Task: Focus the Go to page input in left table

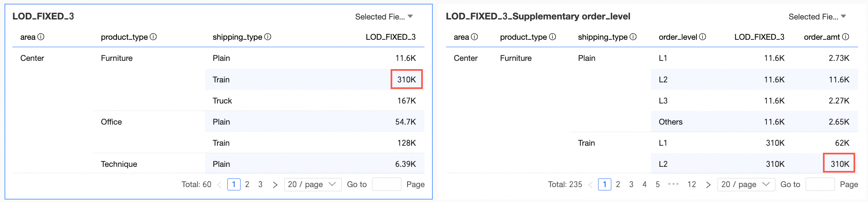Action: pos(386,184)
